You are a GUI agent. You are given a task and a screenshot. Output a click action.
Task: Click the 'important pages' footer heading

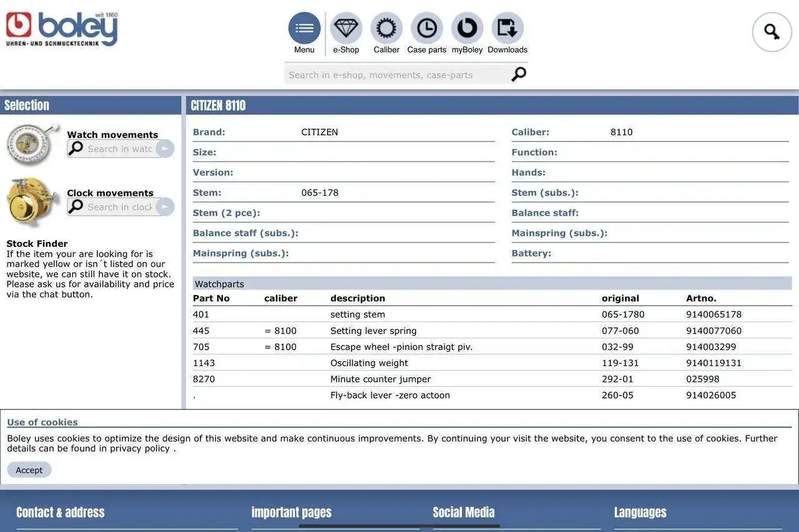[x=292, y=513]
